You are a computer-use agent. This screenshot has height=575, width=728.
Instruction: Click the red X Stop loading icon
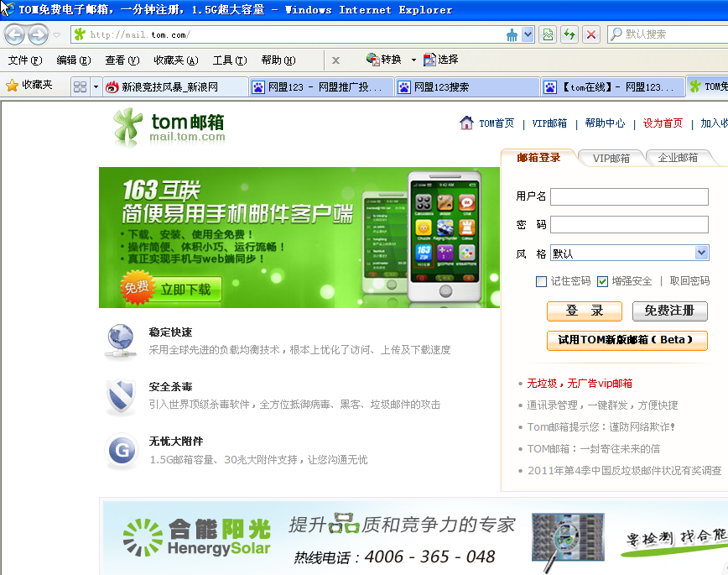pyautogui.click(x=591, y=34)
